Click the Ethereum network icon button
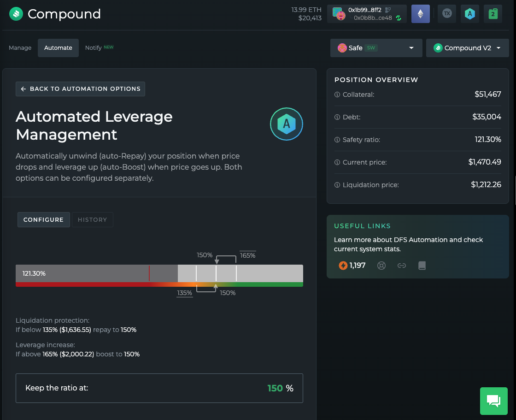The image size is (516, 420). (420, 14)
